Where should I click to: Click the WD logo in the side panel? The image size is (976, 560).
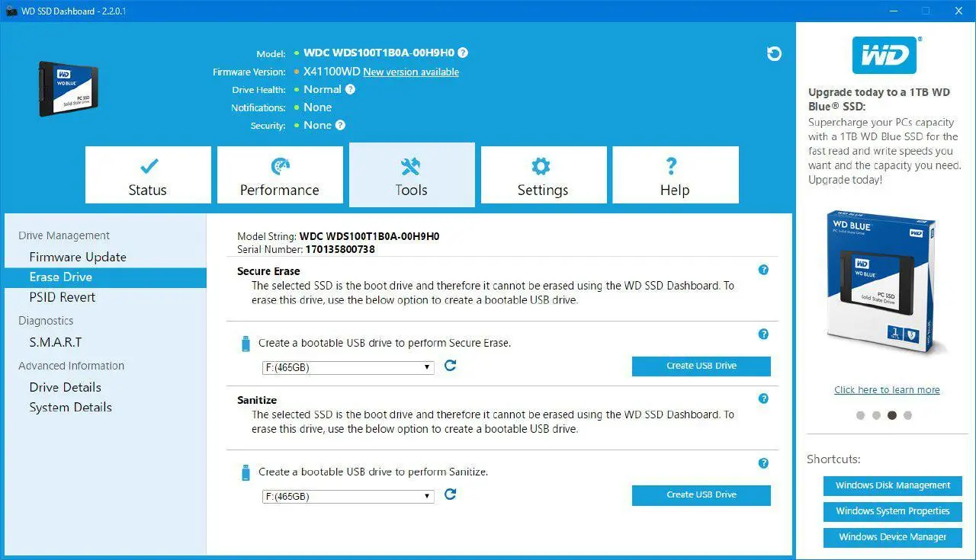pos(885,55)
